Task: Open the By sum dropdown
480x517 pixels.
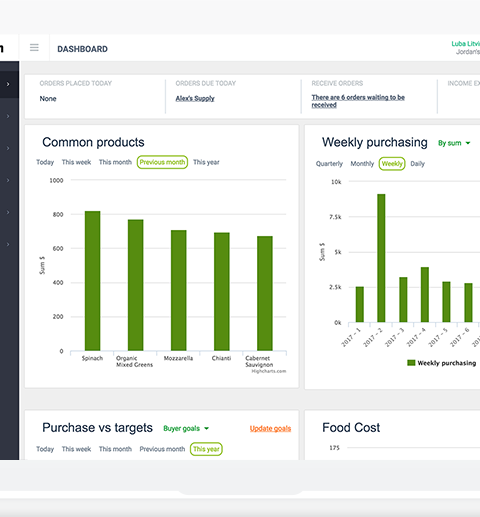Action: click(454, 143)
